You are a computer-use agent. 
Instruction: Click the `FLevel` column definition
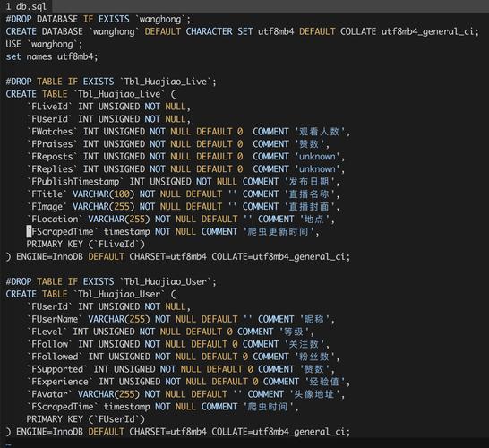pos(170,332)
